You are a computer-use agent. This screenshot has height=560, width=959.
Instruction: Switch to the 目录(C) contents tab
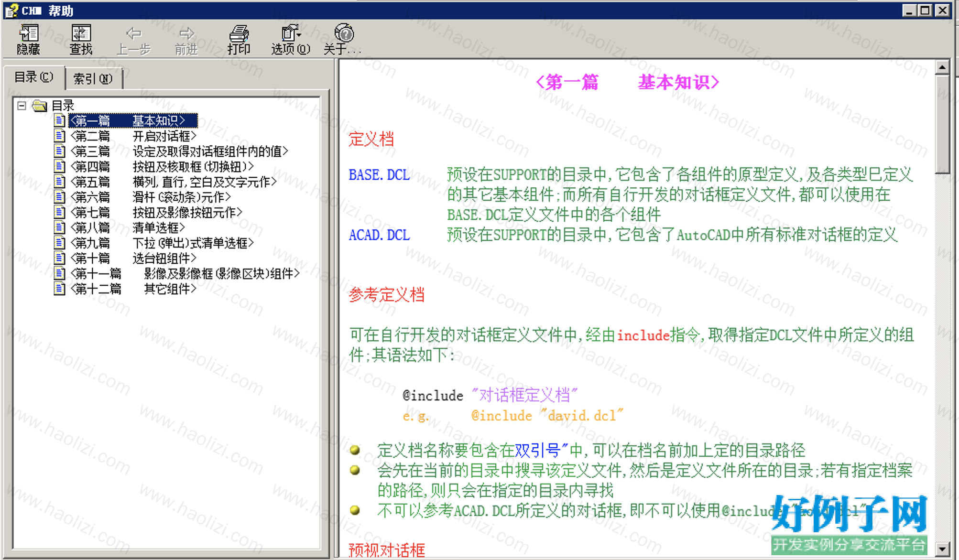point(33,77)
